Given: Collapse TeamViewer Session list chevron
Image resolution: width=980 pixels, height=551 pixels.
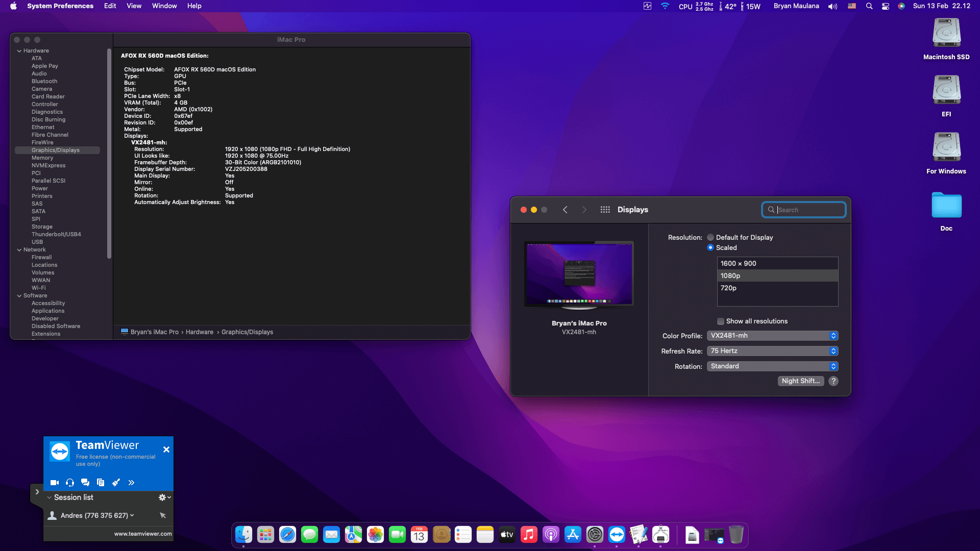Looking at the screenshot, I should (50, 497).
